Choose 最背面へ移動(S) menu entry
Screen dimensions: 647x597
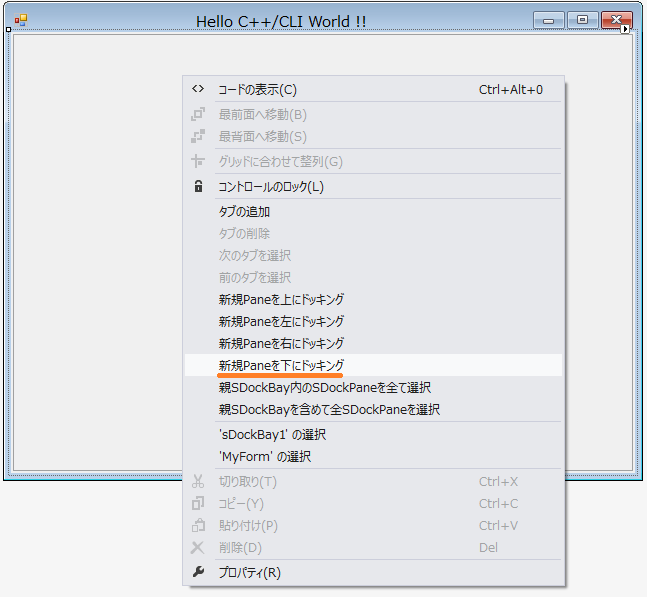point(373,136)
